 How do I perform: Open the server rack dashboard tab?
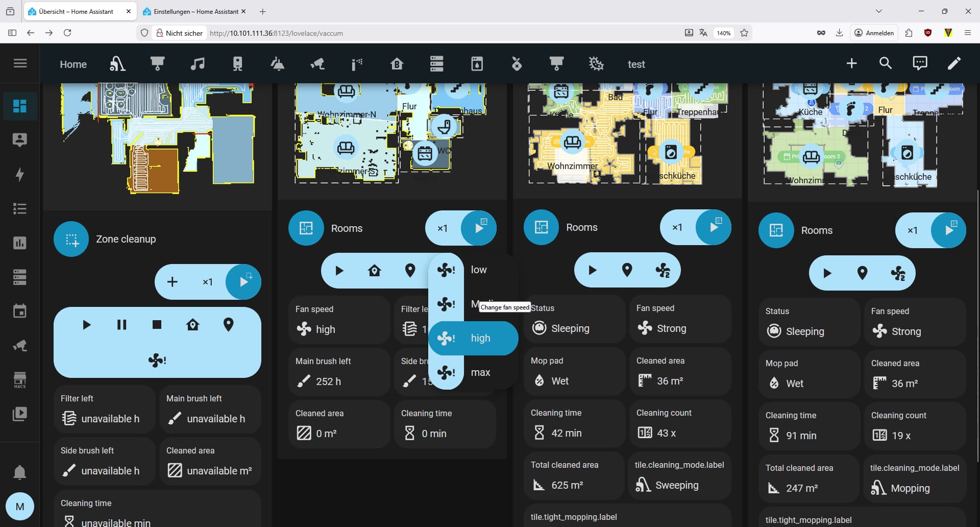436,64
